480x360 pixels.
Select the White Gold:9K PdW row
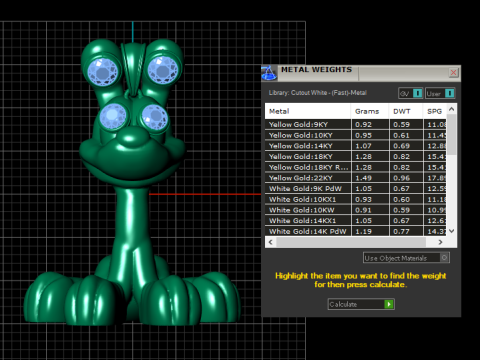click(x=356, y=188)
